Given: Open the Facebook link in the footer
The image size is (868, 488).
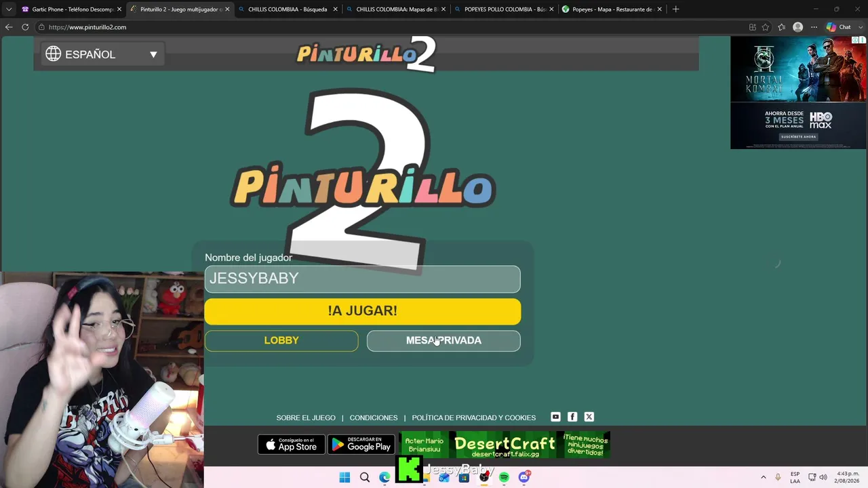Looking at the screenshot, I should 572,417.
